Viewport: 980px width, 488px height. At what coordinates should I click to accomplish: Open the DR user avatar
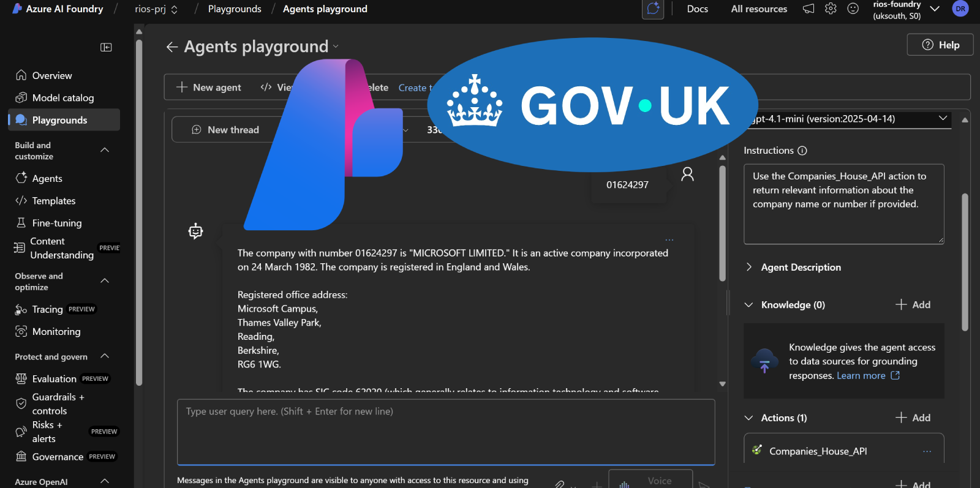pos(960,9)
